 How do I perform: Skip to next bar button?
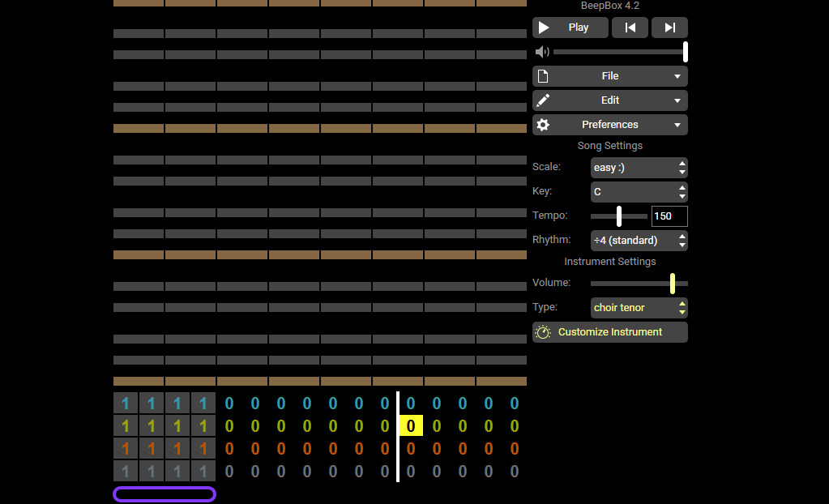coord(669,28)
